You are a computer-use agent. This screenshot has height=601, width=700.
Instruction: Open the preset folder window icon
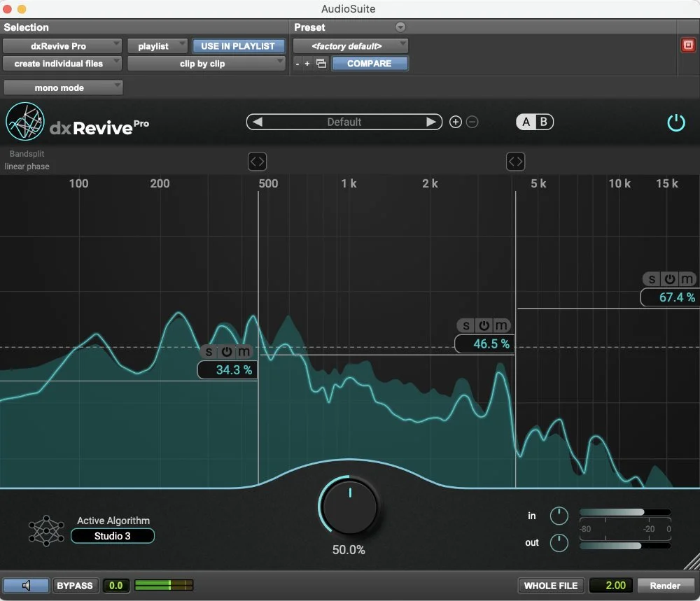[321, 64]
